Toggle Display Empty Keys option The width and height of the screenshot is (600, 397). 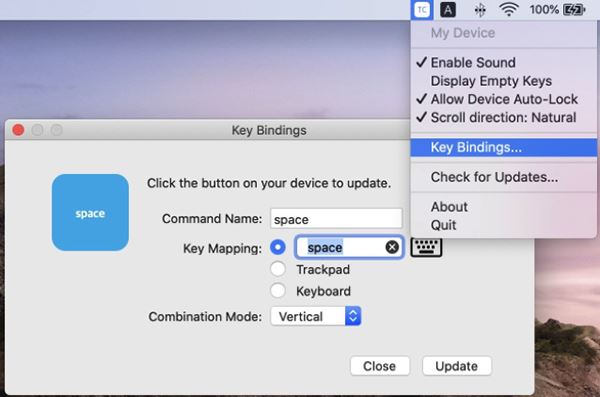504,81
